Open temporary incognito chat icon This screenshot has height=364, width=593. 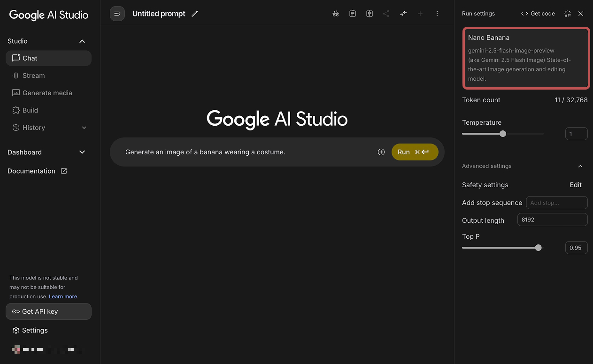pos(336,14)
